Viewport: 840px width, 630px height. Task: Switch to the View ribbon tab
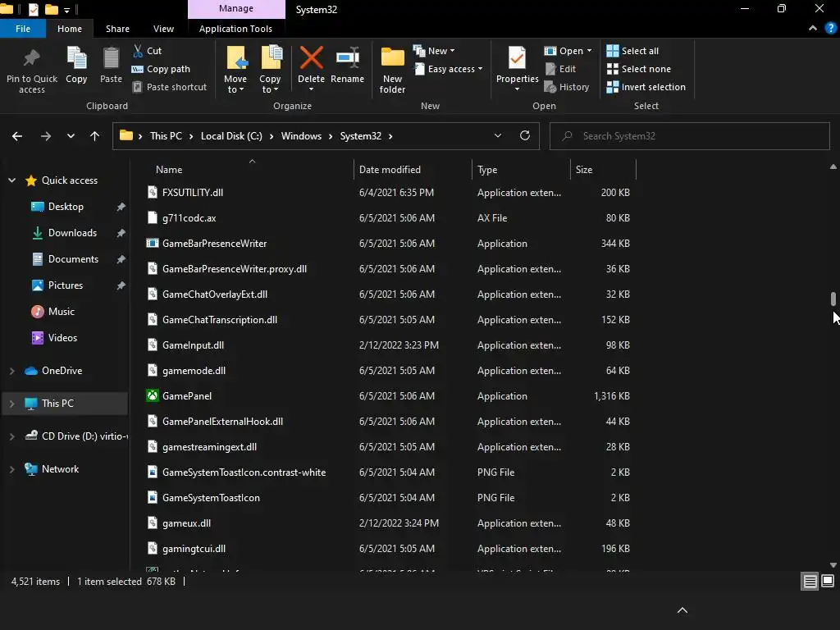point(163,29)
